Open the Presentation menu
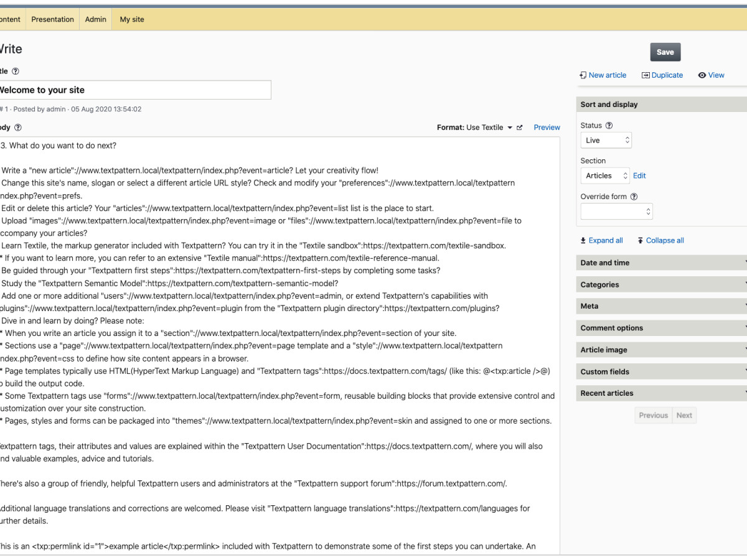Screen dimensions: 747x560 (52, 19)
